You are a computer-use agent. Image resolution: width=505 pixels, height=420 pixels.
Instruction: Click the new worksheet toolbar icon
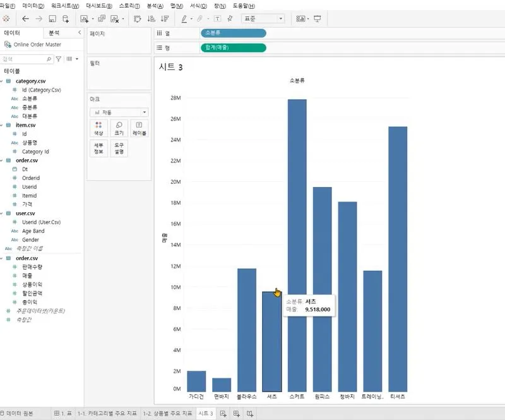(84, 19)
